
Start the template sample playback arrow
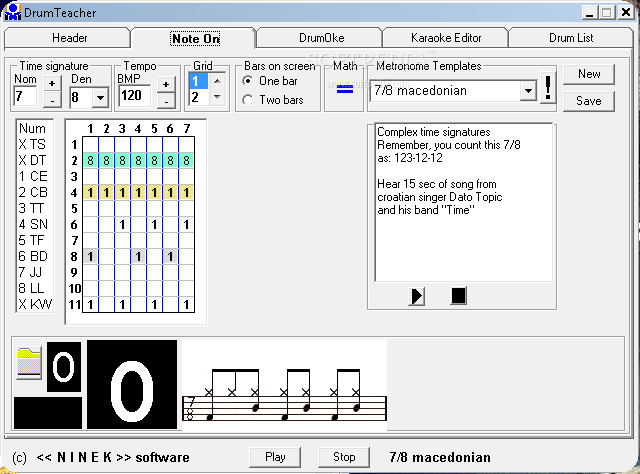417,296
